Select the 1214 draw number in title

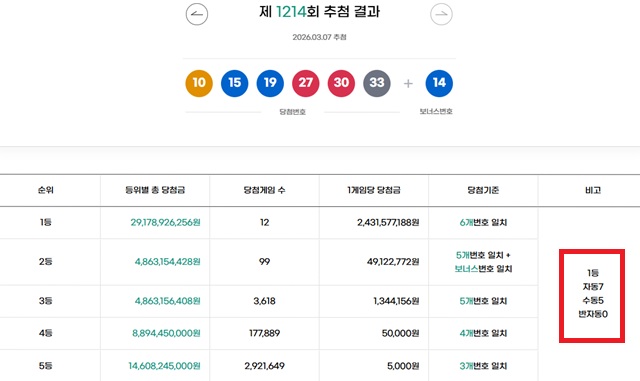291,11
